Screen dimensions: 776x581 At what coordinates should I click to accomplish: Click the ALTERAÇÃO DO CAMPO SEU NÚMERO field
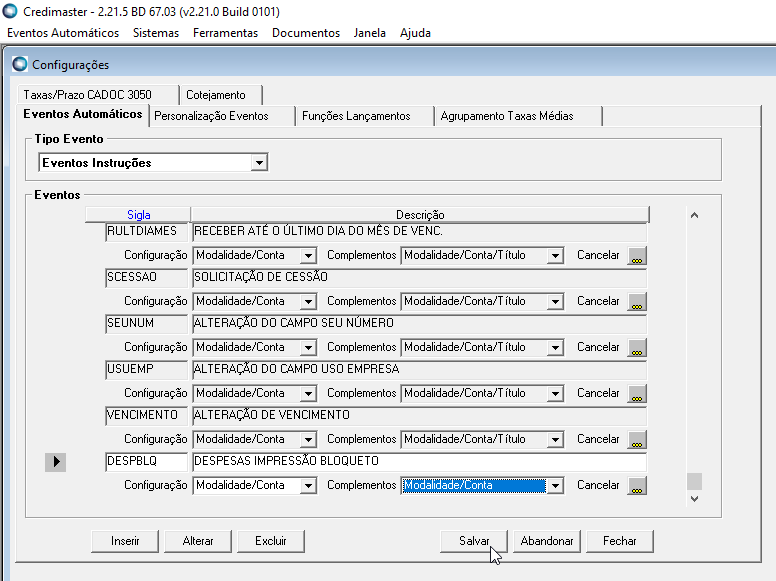pyautogui.click(x=419, y=323)
